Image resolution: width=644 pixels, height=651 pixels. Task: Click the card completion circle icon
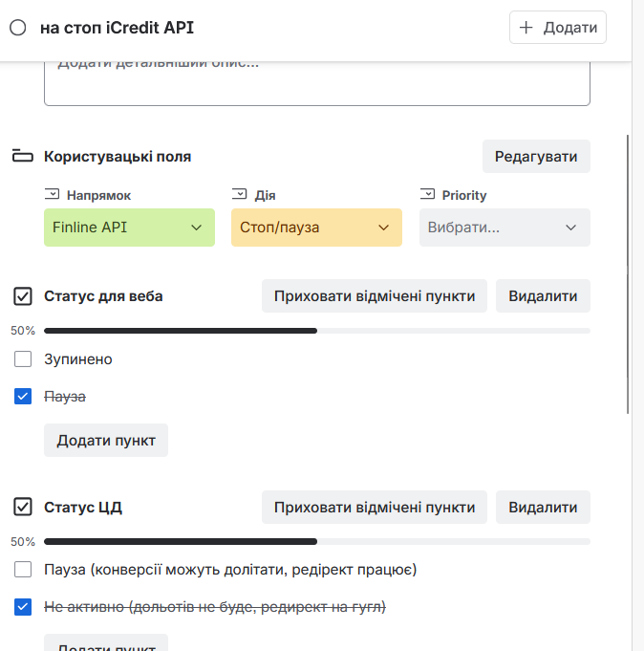[x=17, y=28]
